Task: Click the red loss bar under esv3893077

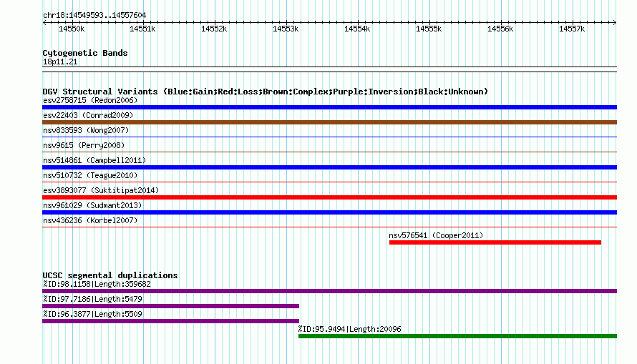Action: 329,197
